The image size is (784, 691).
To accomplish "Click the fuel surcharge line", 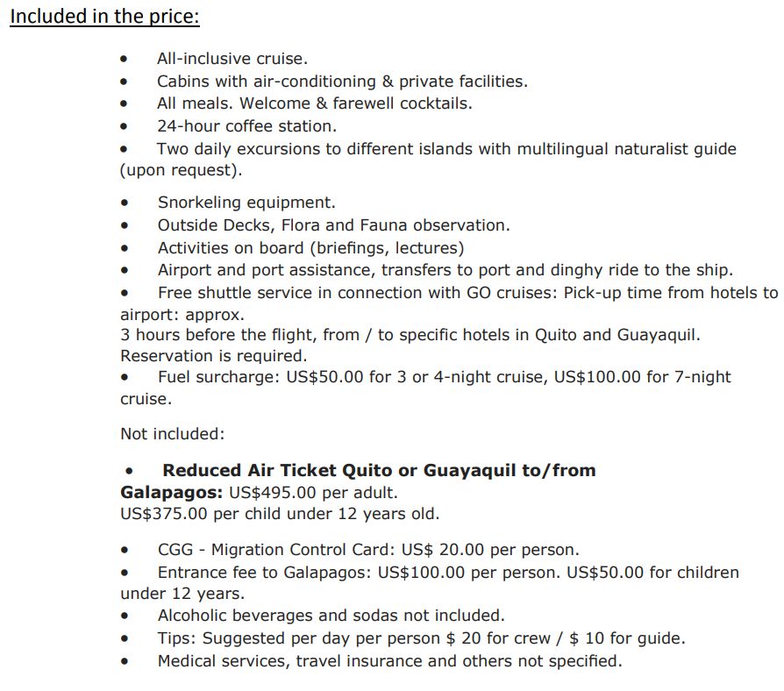I will [444, 377].
